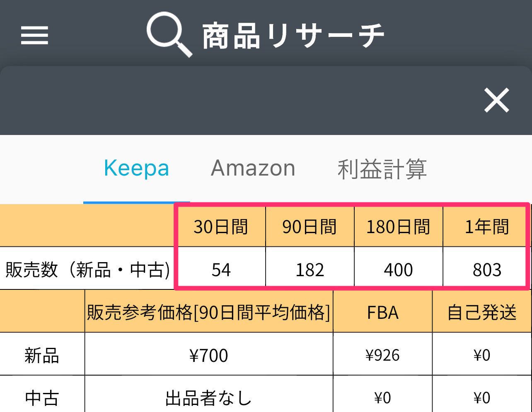Close the panel with X icon
532x412 pixels.
pos(496,101)
